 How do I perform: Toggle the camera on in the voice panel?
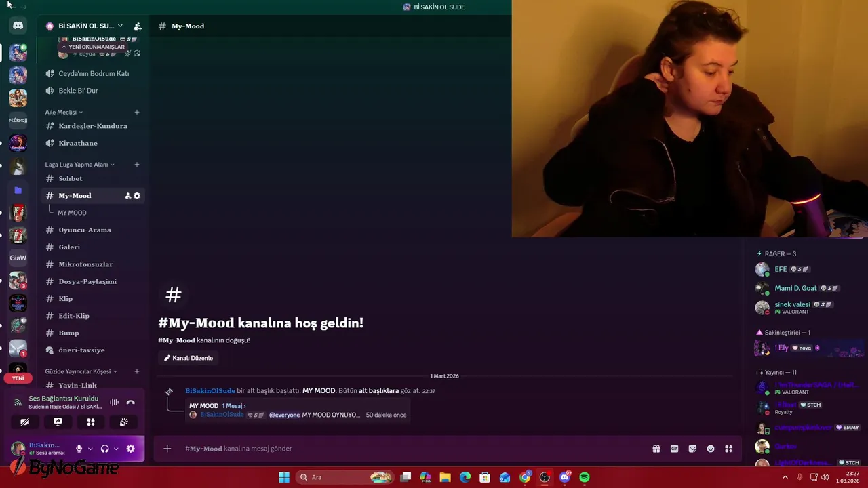tap(25, 422)
